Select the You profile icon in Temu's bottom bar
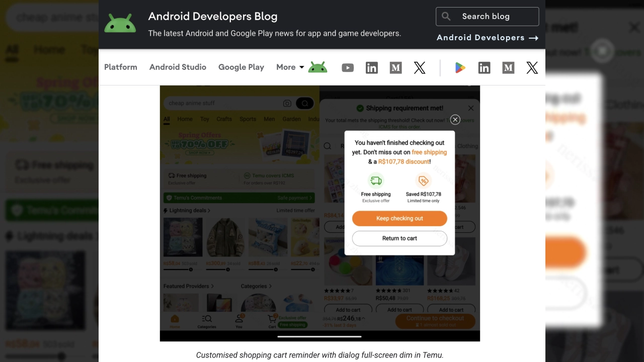 click(239, 319)
